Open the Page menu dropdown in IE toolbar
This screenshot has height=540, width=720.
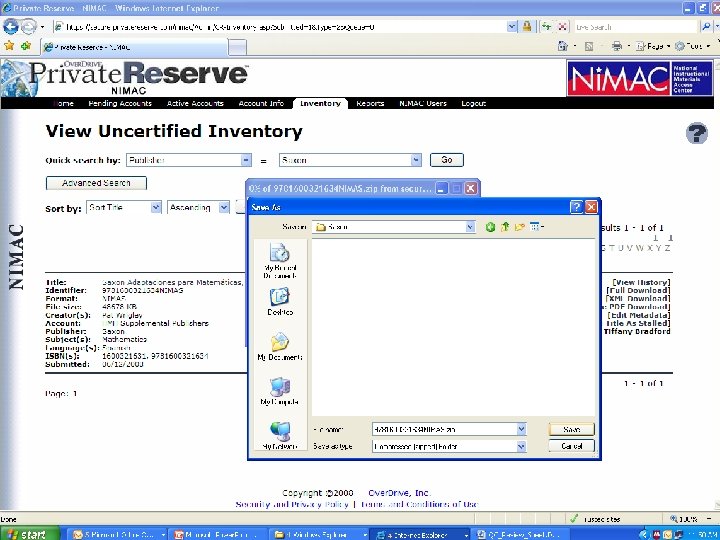[x=653, y=46]
